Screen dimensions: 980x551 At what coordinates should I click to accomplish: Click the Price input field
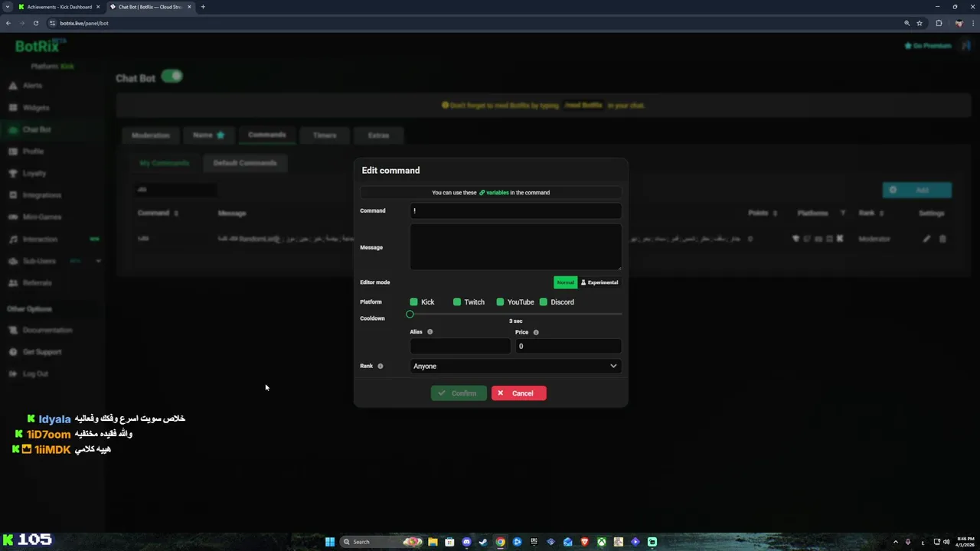tap(568, 346)
